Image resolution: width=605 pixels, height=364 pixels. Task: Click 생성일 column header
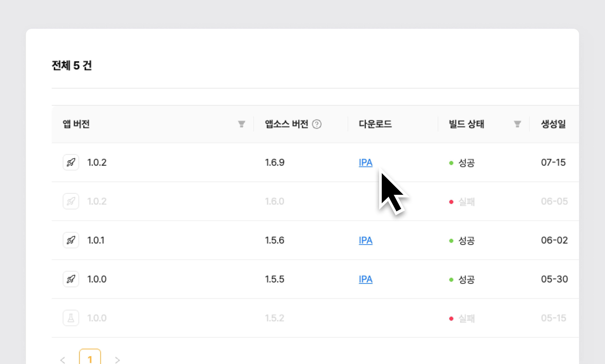coord(553,124)
